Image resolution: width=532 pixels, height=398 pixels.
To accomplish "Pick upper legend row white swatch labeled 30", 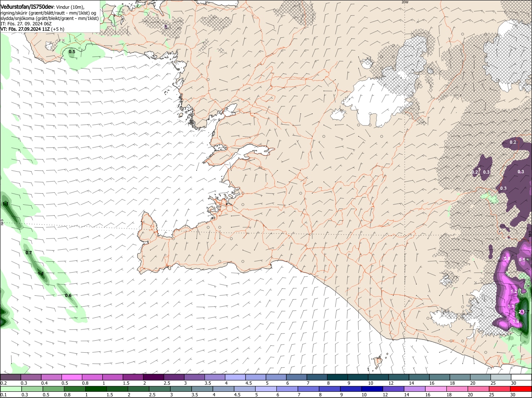I will pos(521,377).
